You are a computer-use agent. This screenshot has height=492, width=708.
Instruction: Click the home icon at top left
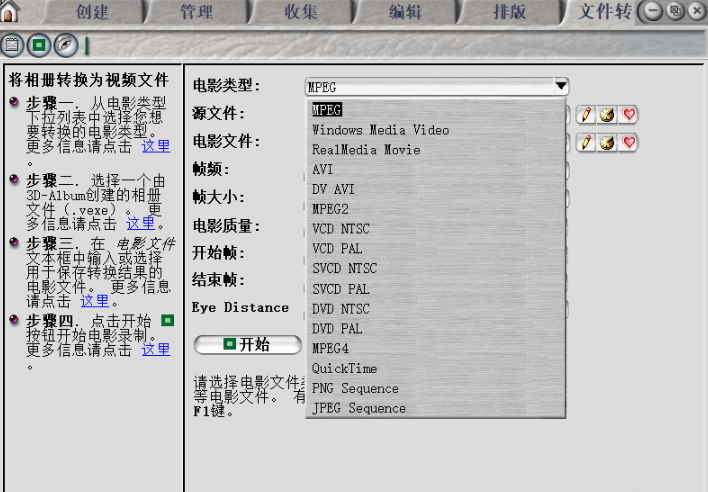click(9, 11)
